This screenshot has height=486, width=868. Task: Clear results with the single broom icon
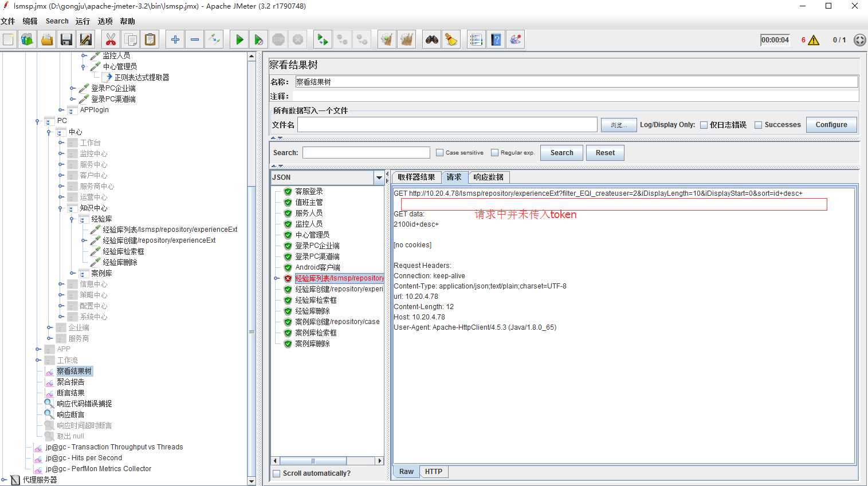387,39
